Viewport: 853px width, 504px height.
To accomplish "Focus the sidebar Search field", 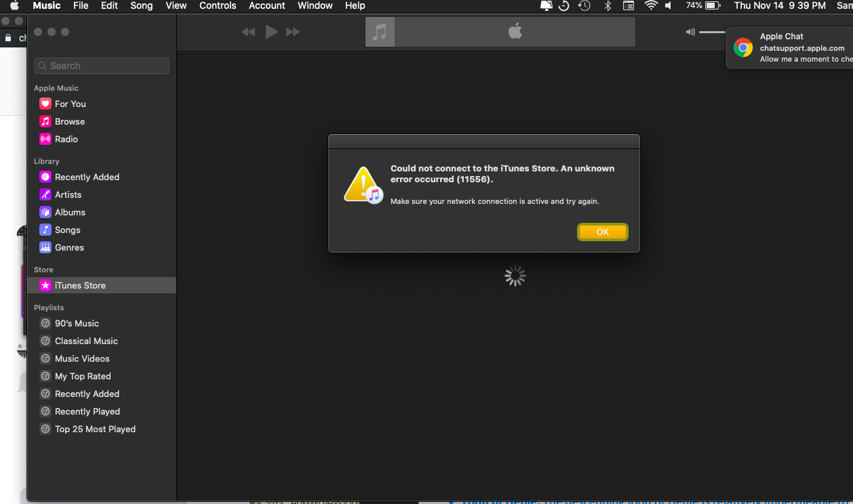I will pos(102,66).
